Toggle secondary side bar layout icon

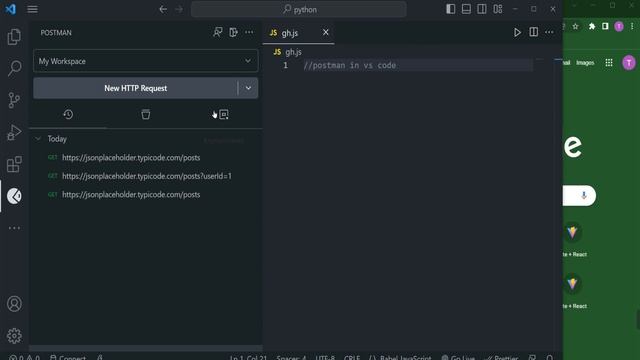(x=482, y=9)
